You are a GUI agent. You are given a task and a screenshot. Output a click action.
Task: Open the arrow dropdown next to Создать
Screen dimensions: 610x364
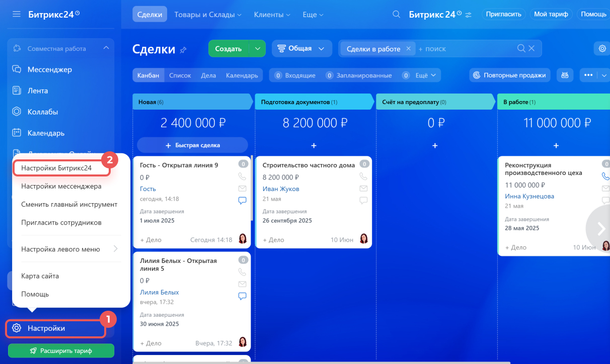tap(257, 49)
